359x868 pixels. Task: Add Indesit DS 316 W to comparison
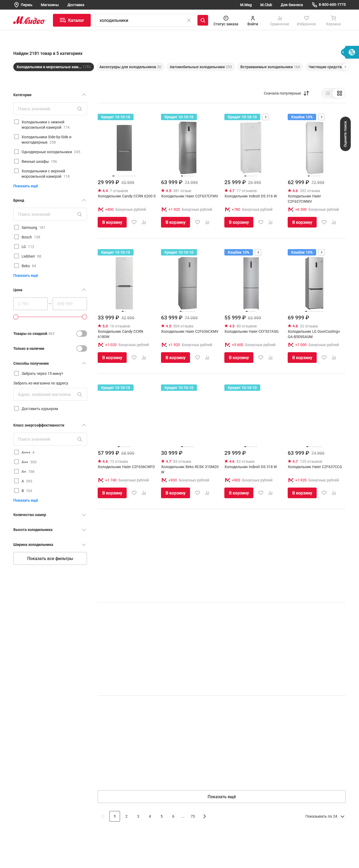point(270,222)
